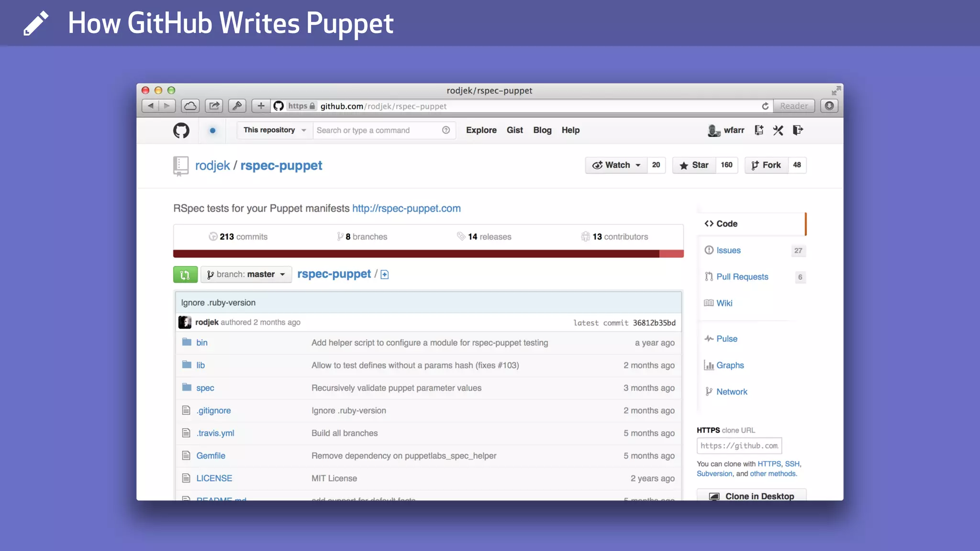Open the Wiki sidebar tab

pyautogui.click(x=724, y=303)
